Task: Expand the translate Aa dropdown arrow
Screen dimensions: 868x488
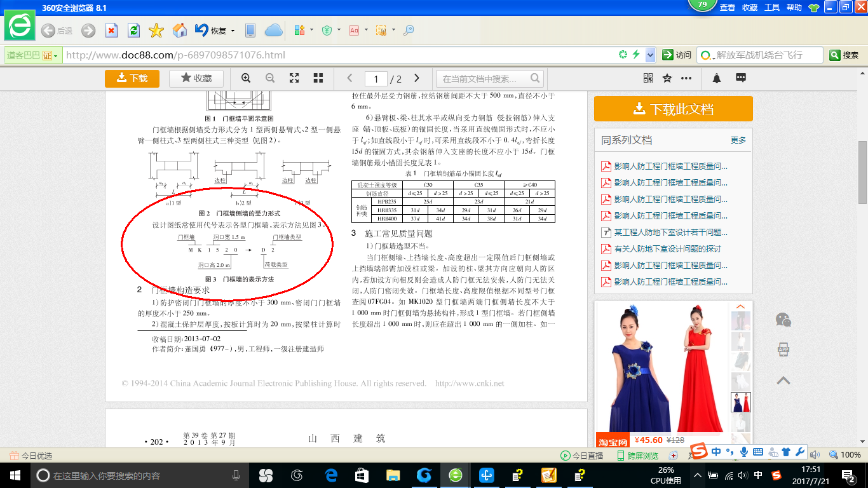Action: pos(366,30)
